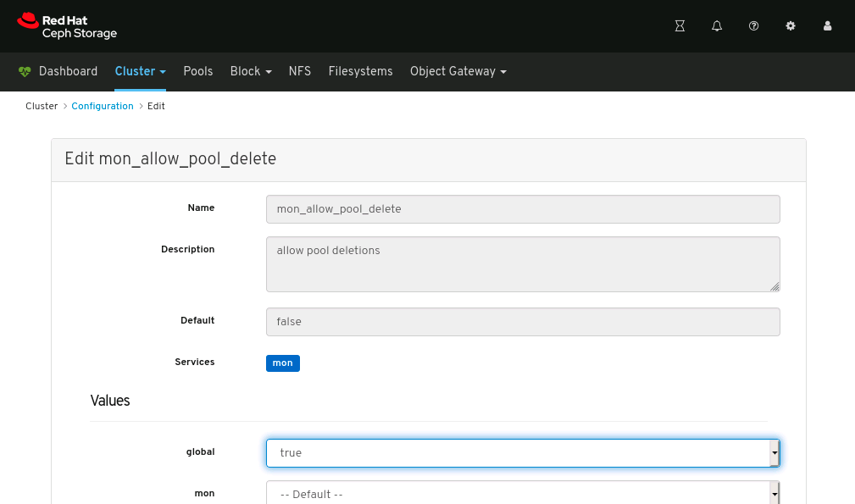The height and width of the screenshot is (504, 855).
Task: Click the Name field label
Action: 201,208
